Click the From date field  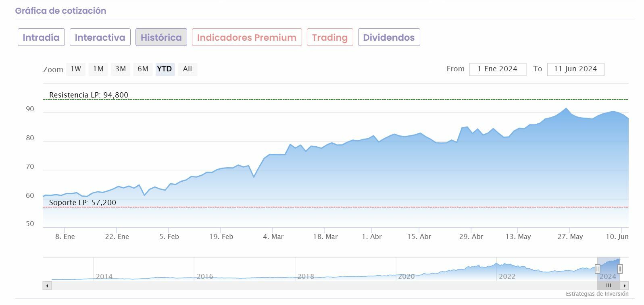click(497, 69)
